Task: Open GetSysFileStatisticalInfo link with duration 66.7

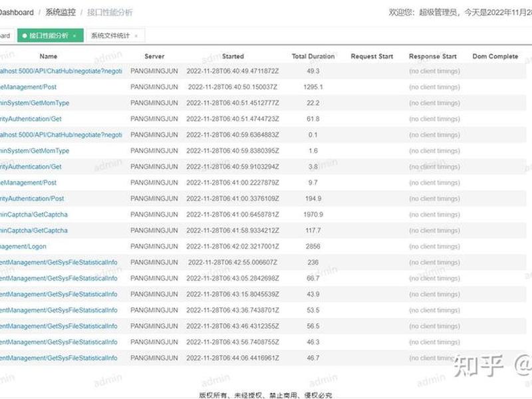Action: 59,279
